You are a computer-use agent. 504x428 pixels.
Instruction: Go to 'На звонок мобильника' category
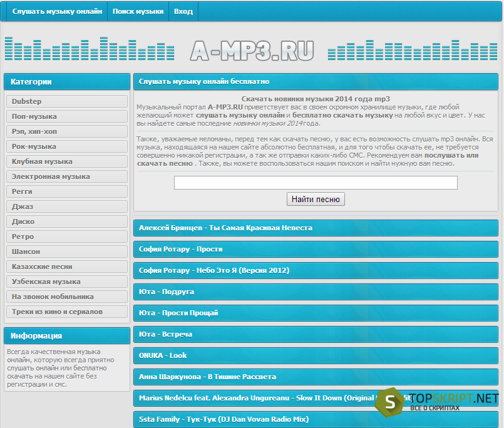pos(67,297)
